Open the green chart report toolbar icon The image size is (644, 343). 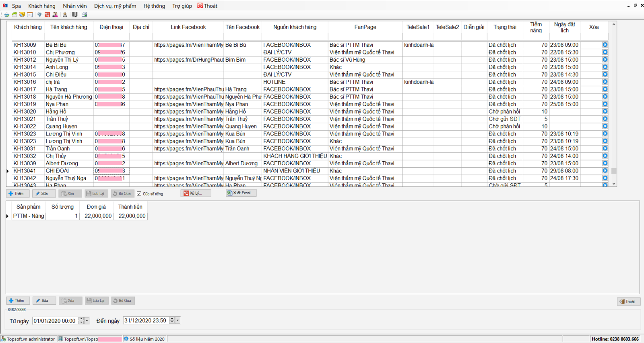tap(14, 15)
